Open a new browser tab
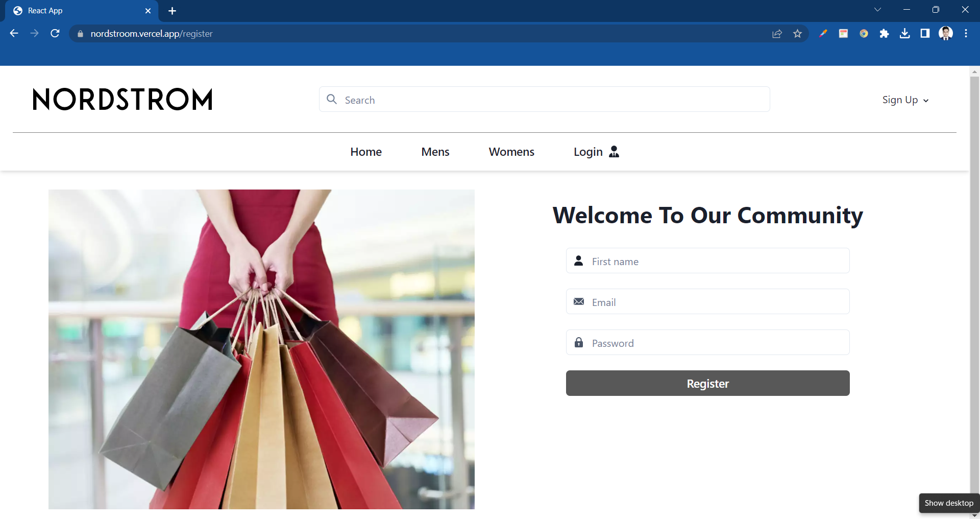Image resolution: width=980 pixels, height=519 pixels. (x=172, y=11)
